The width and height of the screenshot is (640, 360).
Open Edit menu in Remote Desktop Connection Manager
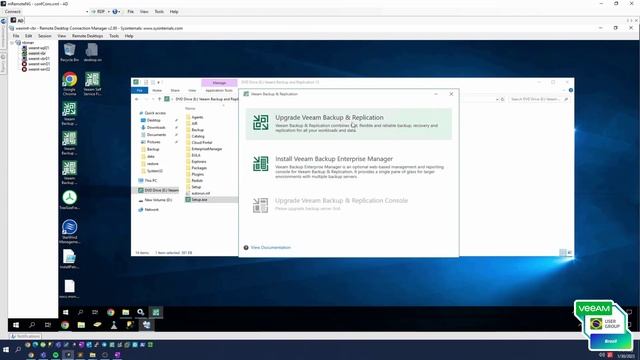coord(29,36)
